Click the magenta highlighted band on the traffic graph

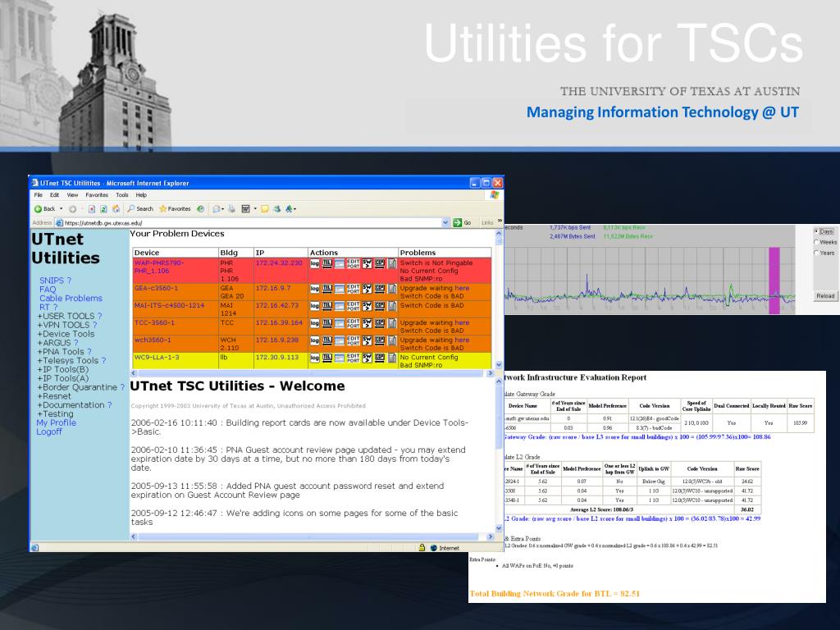[x=774, y=281]
